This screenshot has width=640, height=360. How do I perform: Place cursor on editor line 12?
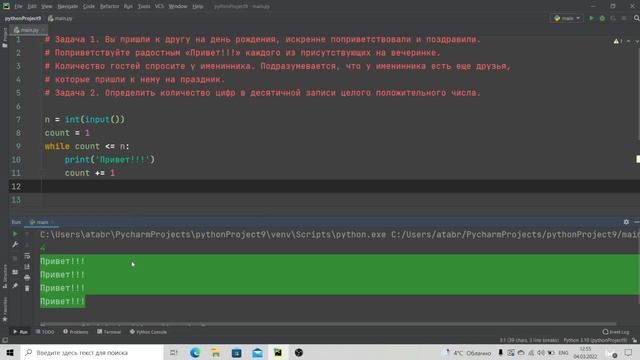324,186
